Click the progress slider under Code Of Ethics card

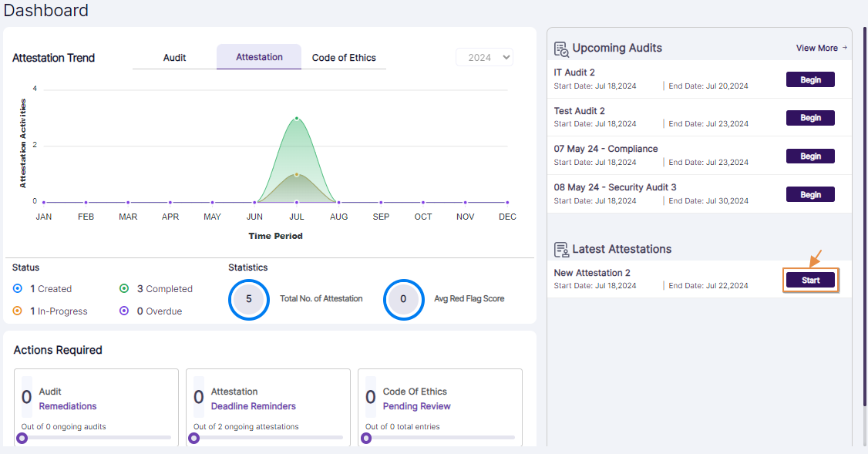365,437
